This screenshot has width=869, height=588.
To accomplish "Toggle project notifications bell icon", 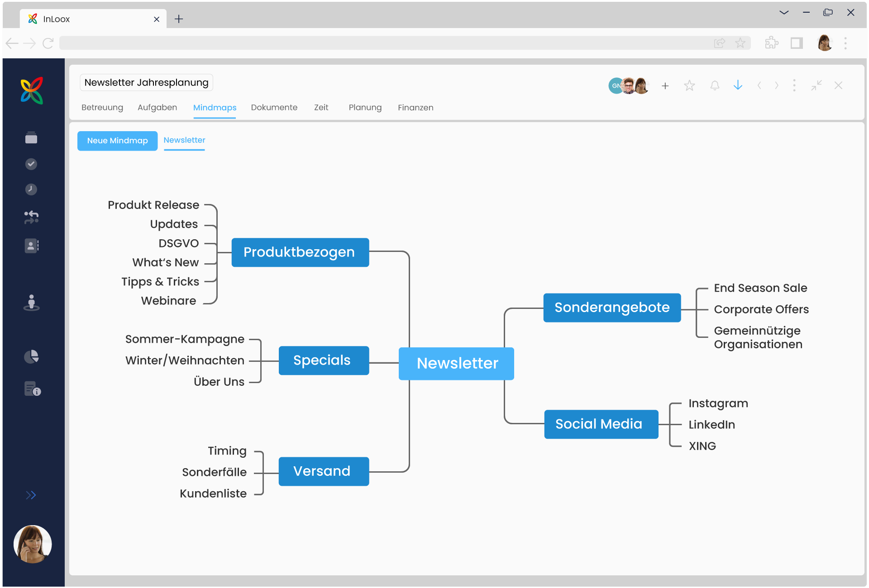I will pos(715,85).
